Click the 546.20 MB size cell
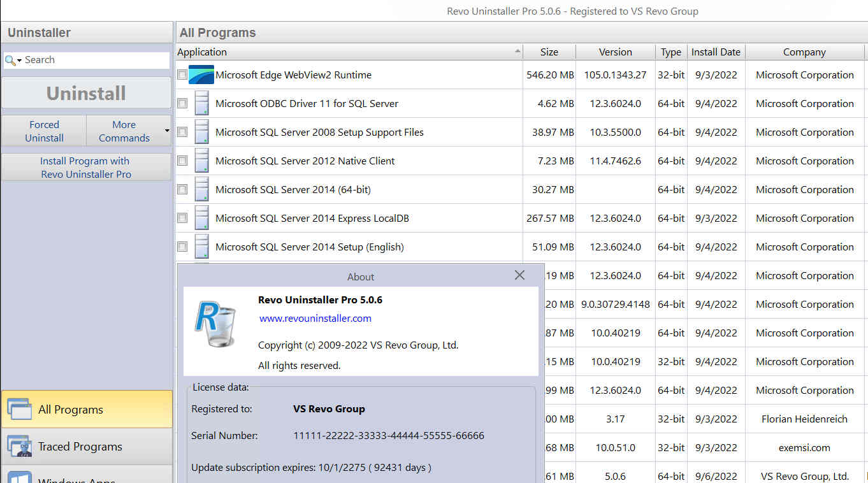 [550, 75]
